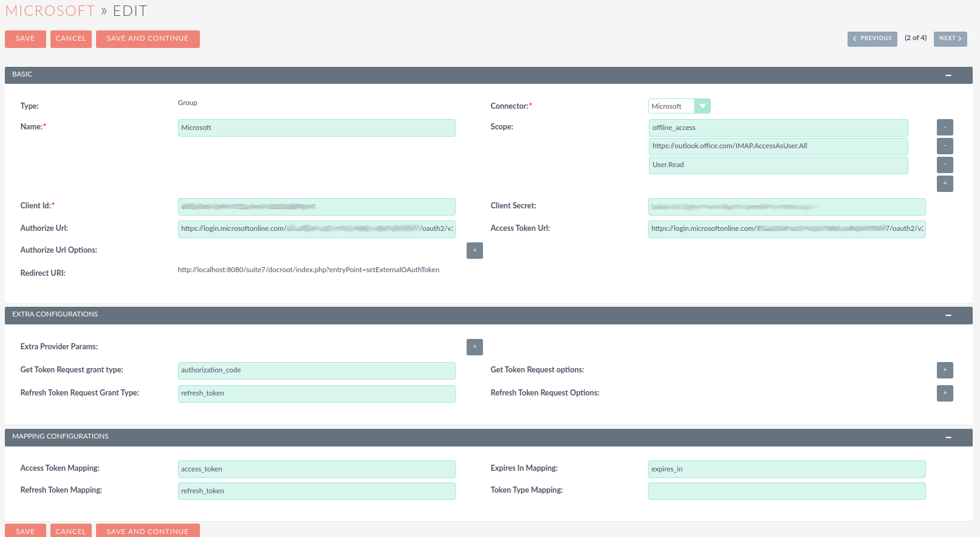Image resolution: width=980 pixels, height=537 pixels.
Task: Edit the User.Read scope field
Action: (778, 165)
